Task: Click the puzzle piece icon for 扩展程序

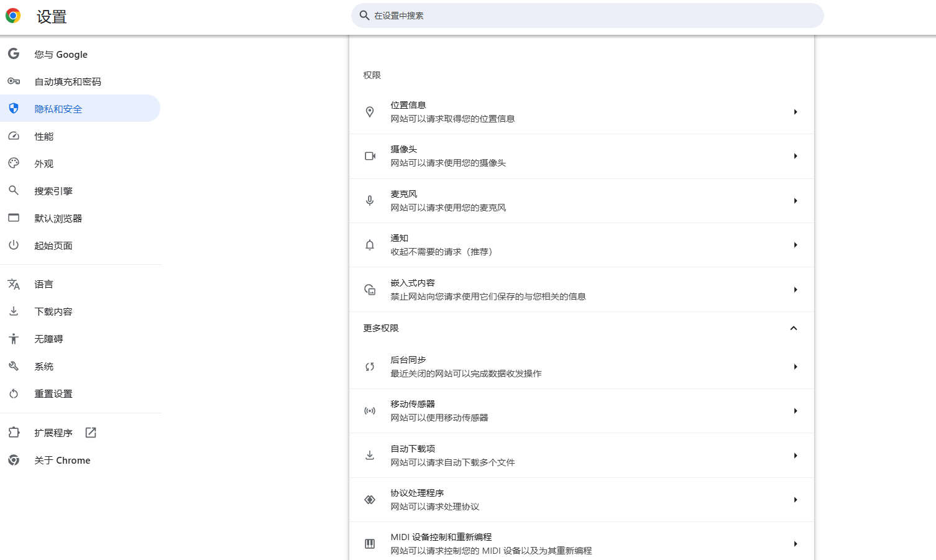Action: pyautogui.click(x=14, y=433)
